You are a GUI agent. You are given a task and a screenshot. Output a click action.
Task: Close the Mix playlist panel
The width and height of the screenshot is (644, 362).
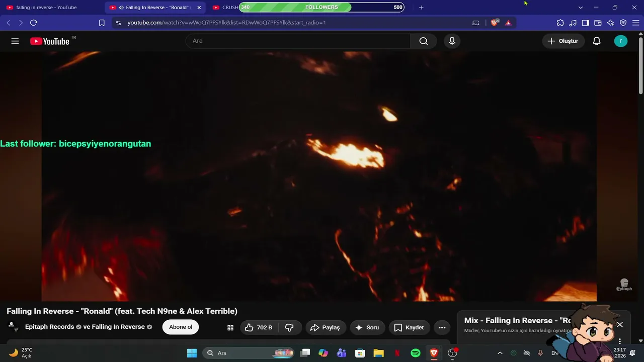click(620, 325)
